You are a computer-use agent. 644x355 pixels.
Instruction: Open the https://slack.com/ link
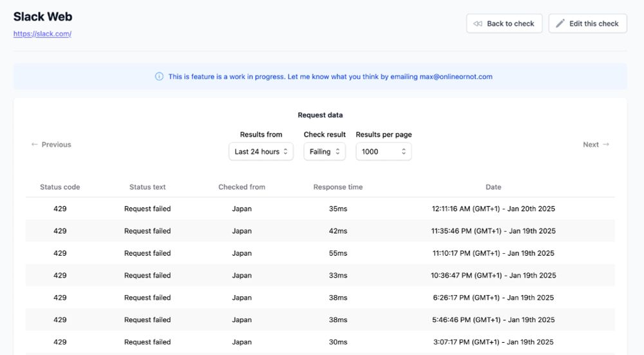pos(43,34)
